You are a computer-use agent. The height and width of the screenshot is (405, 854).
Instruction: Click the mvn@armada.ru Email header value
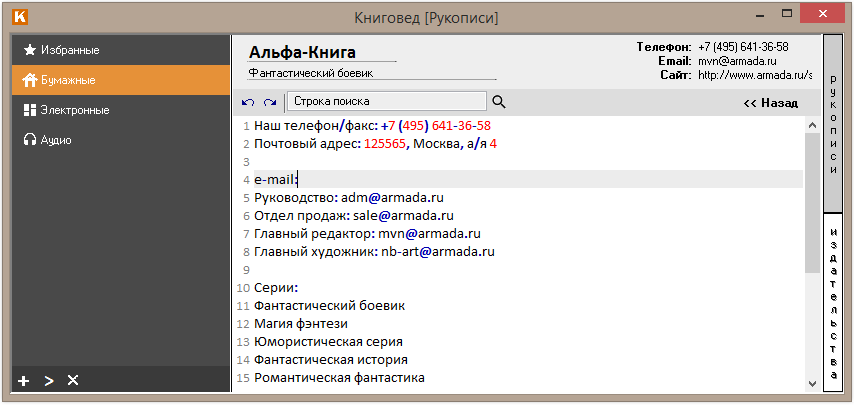pyautogui.click(x=737, y=61)
